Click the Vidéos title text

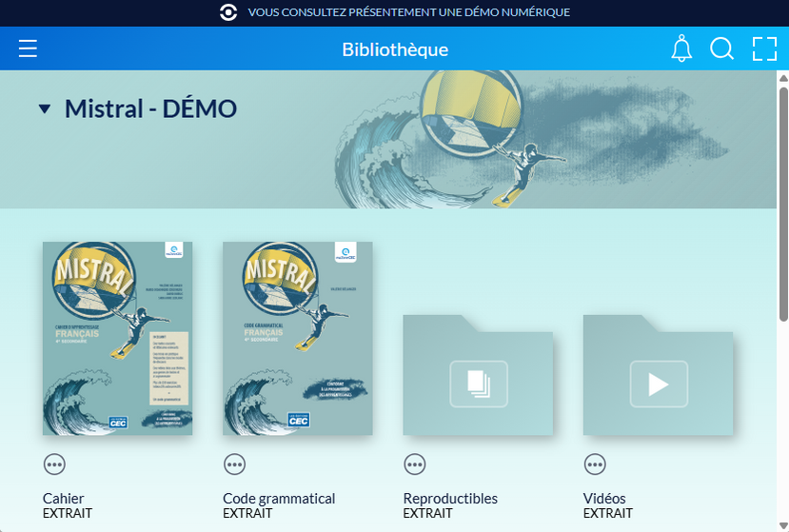tap(604, 499)
